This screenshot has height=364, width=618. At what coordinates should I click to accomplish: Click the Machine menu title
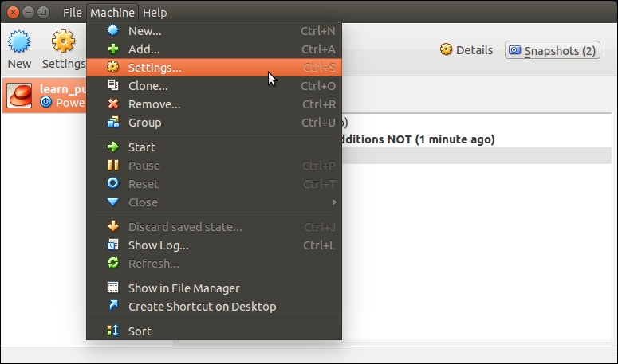pyautogui.click(x=112, y=13)
